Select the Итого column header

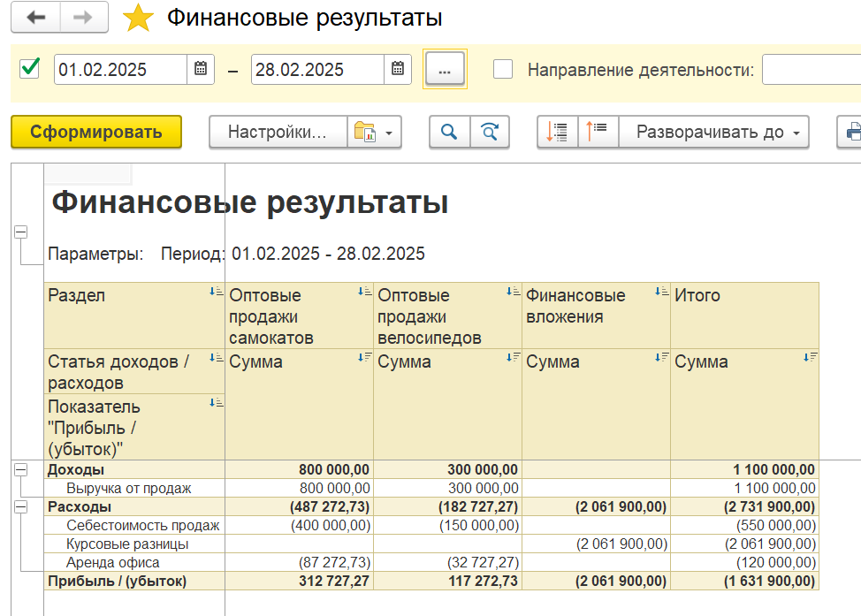pos(744,316)
